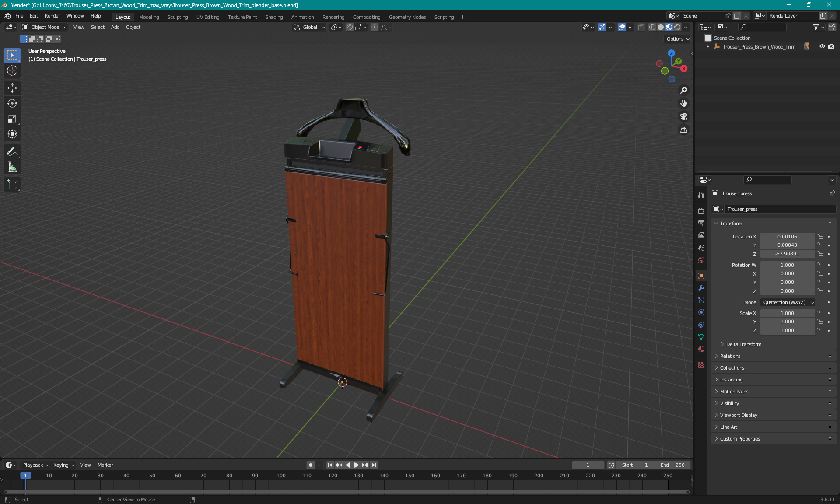Click the timeline Marker menu
The width and height of the screenshot is (840, 504).
click(105, 465)
